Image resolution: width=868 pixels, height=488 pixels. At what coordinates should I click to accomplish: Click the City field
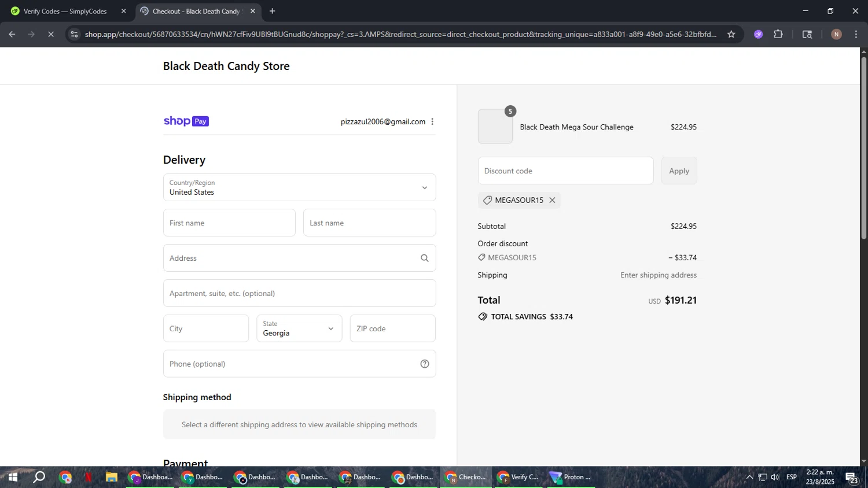[206, 328]
